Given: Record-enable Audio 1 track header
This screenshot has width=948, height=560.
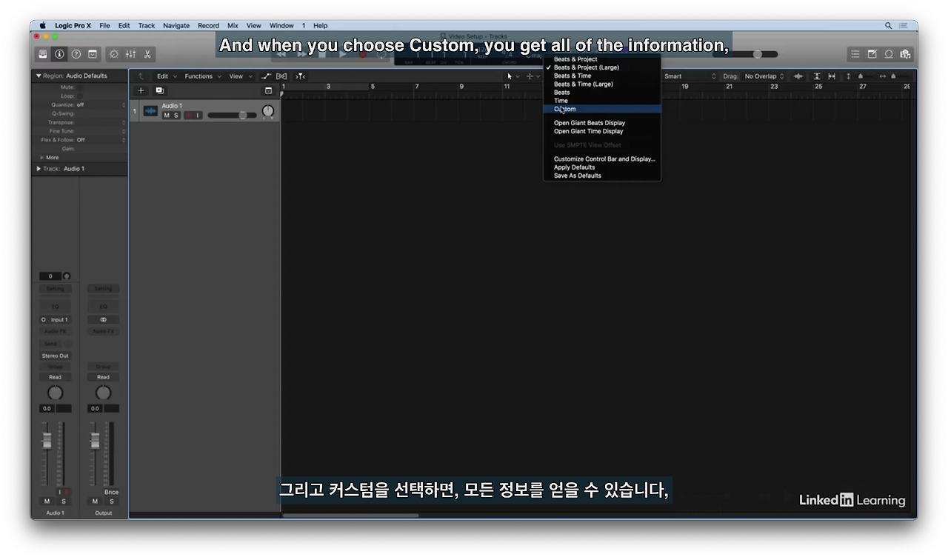Looking at the screenshot, I should (188, 116).
